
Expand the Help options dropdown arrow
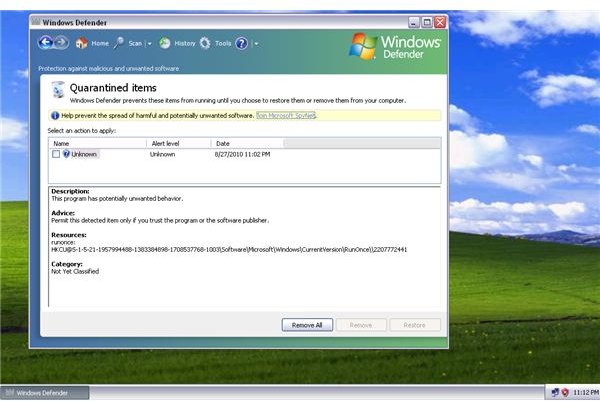click(x=256, y=44)
